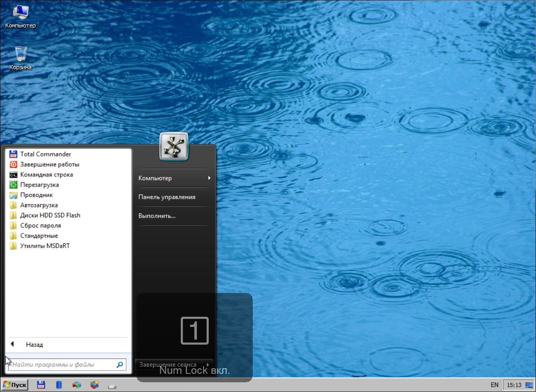Screen dimensions: 536x392
Task: Open the Компьютер submenu in the Start menu's right pane
Action: 174,178
